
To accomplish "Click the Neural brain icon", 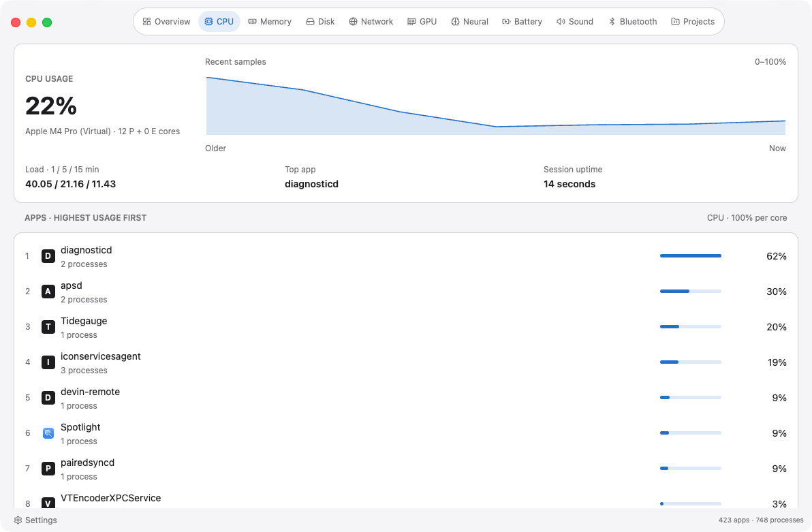I will [x=455, y=22].
